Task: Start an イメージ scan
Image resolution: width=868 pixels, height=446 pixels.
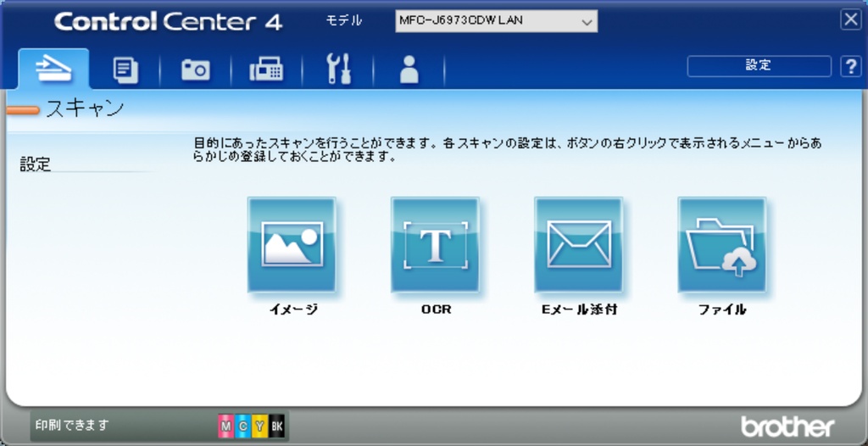Action: (x=292, y=244)
